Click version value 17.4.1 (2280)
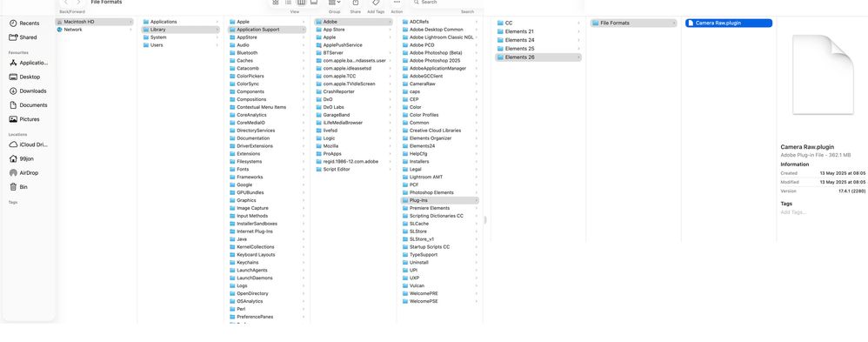The image size is (868, 342). 852,191
